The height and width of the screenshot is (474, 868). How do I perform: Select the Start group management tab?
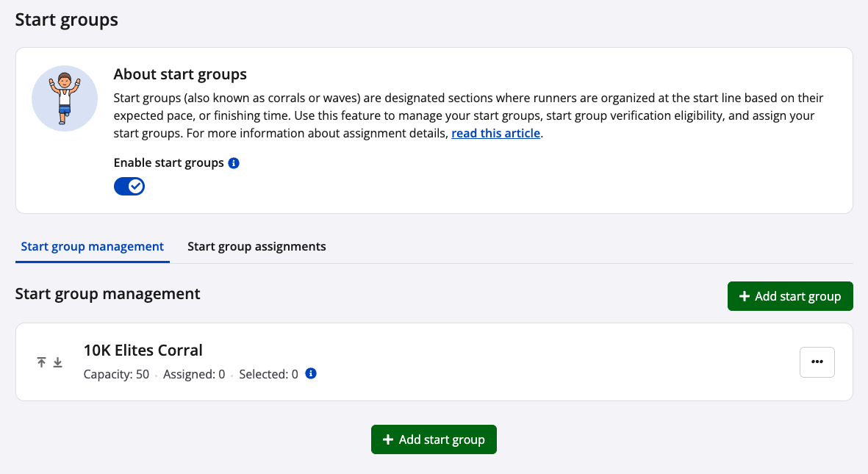tap(93, 247)
